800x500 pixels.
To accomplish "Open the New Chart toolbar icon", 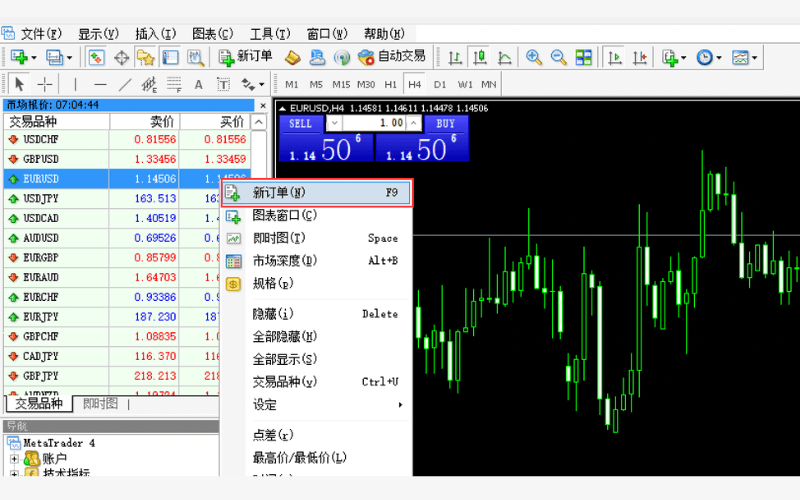I will [18, 57].
